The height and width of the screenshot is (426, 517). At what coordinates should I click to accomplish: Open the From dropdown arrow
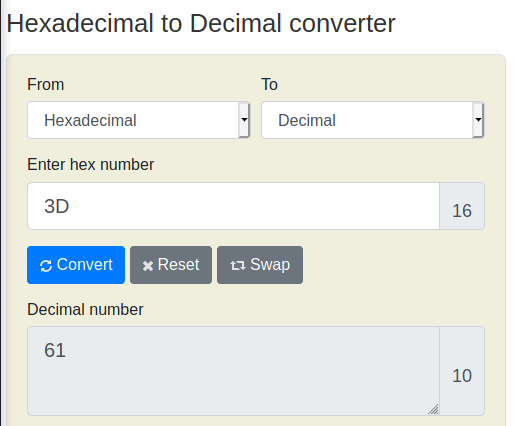244,120
